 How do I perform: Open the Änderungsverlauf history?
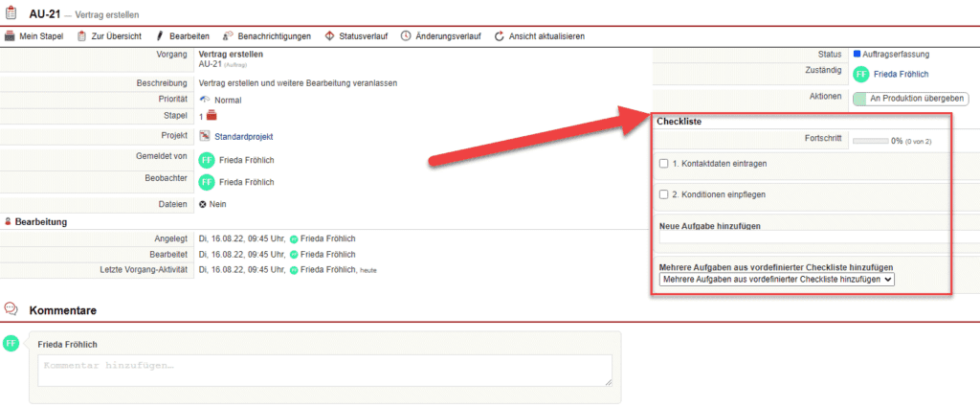(x=440, y=36)
